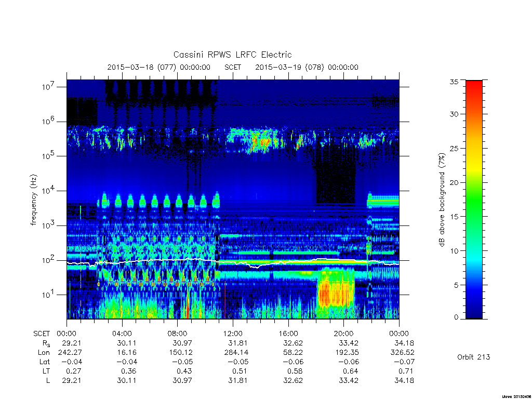
Task: Click the red-orange low-frequency burst near 19:00
Action: (x=335, y=290)
